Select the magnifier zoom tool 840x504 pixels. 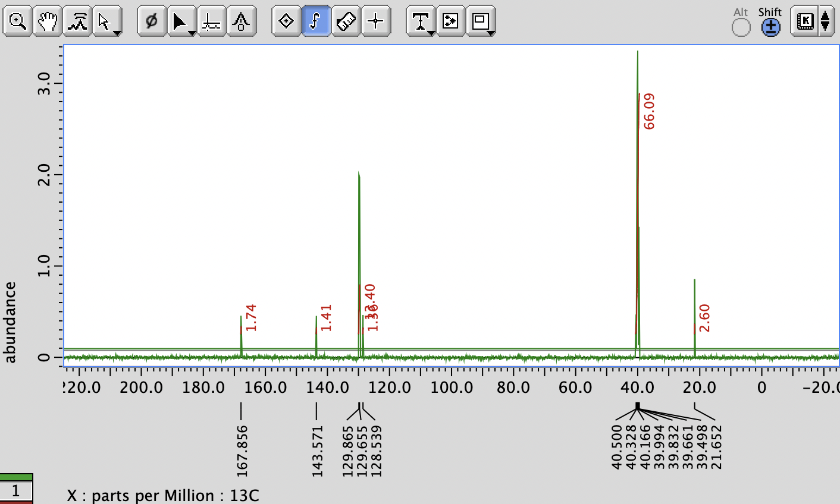click(x=18, y=21)
